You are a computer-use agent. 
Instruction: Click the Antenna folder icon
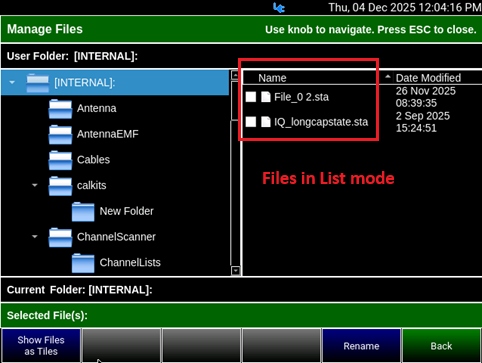click(60, 109)
